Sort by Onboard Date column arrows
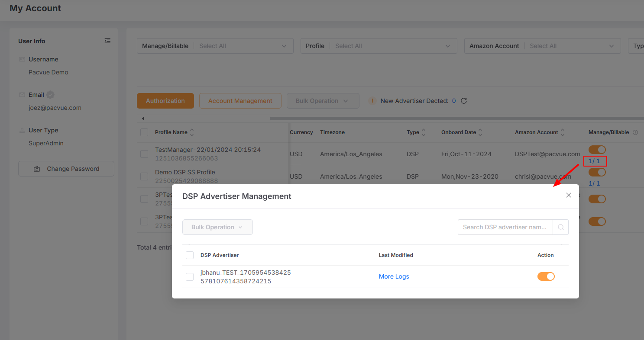Screen dimensions: 644x340 (480, 132)
